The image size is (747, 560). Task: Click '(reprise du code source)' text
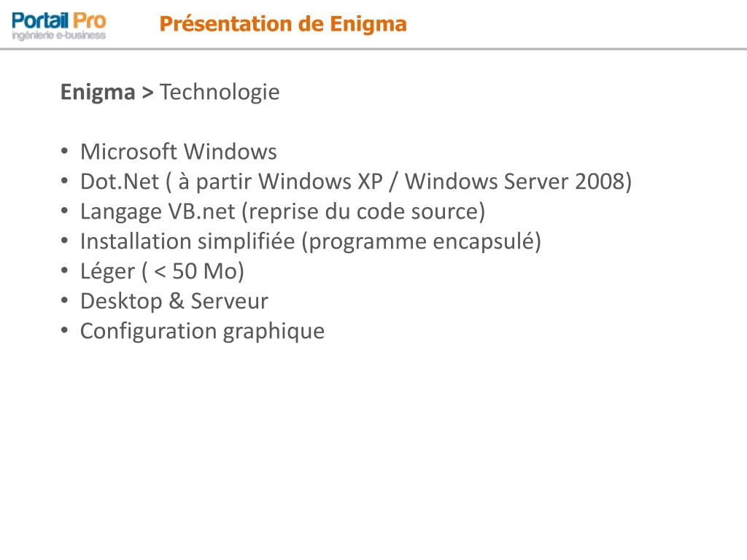click(363, 211)
